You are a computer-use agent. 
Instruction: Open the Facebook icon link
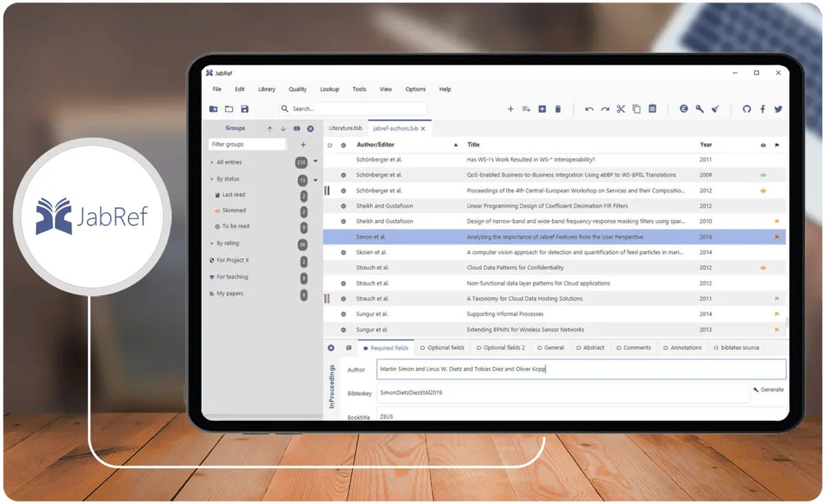pos(762,109)
